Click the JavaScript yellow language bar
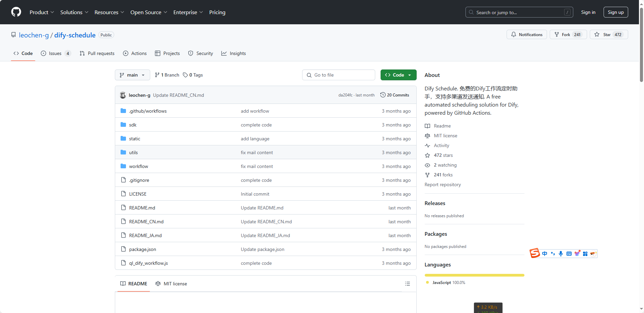The height and width of the screenshot is (313, 644). 474,275
